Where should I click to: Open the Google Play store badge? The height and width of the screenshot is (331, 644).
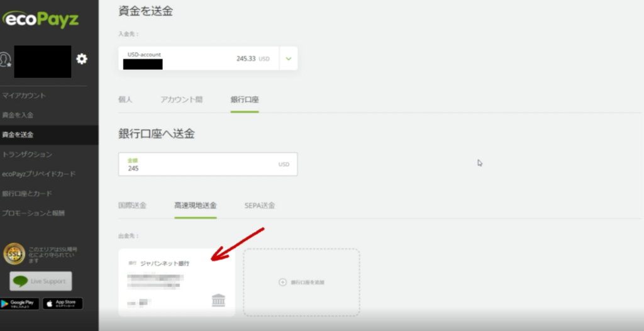point(19,303)
